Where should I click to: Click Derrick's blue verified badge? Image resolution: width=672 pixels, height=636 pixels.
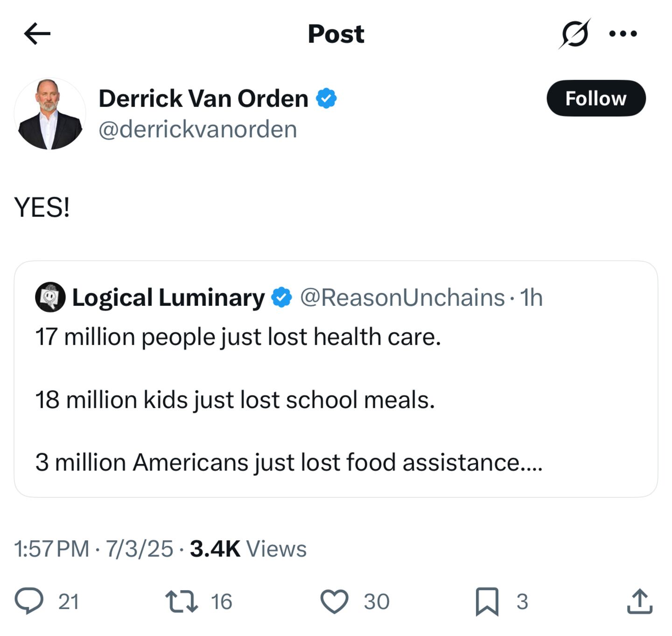[326, 99]
